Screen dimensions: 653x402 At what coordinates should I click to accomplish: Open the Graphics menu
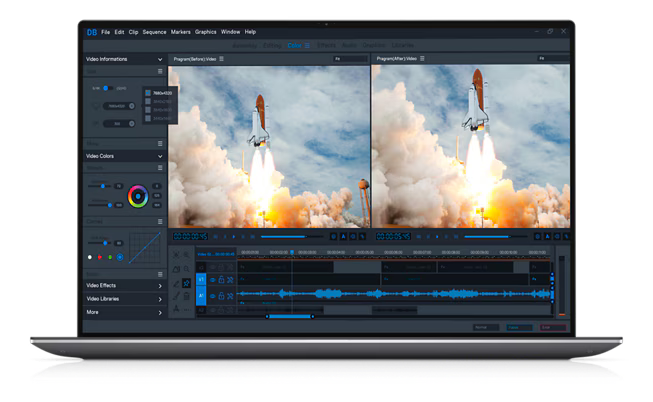point(205,32)
